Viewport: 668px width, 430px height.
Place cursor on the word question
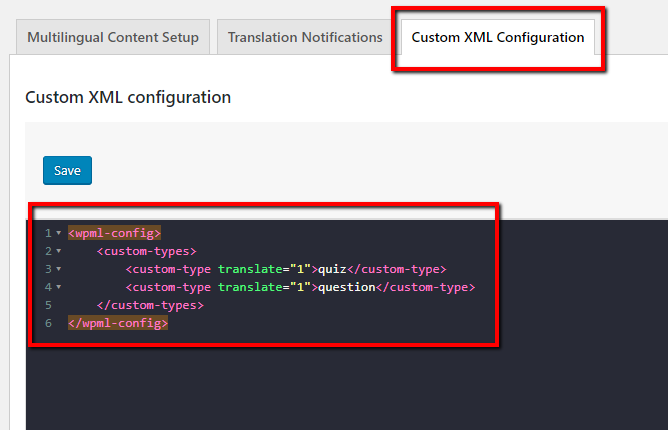pos(346,287)
